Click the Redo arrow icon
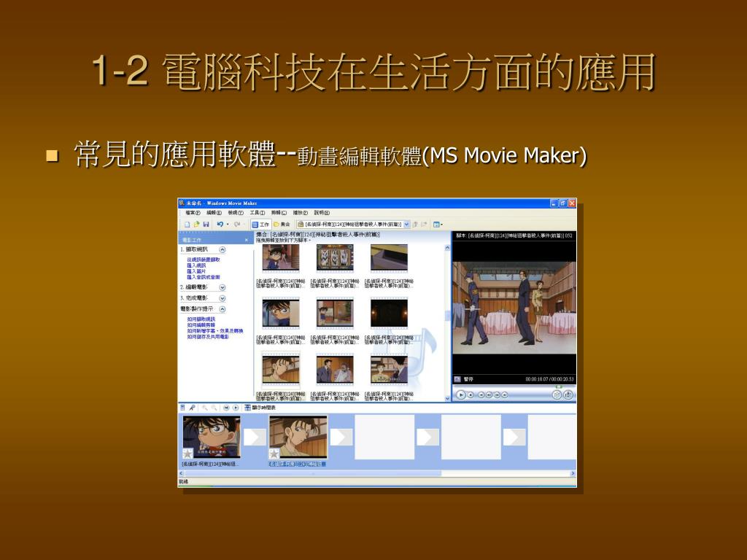This screenshot has width=747, height=560. pyautogui.click(x=237, y=225)
